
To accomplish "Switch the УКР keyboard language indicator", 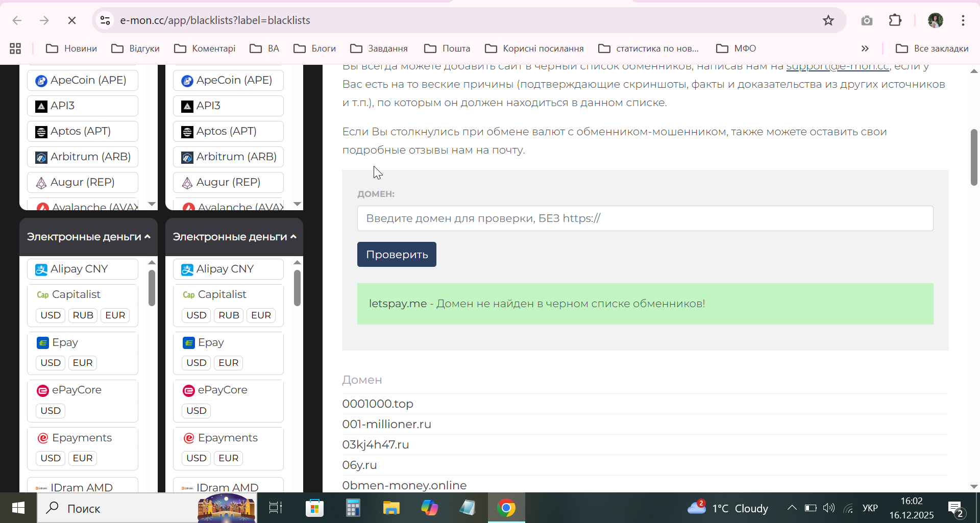I will (870, 508).
